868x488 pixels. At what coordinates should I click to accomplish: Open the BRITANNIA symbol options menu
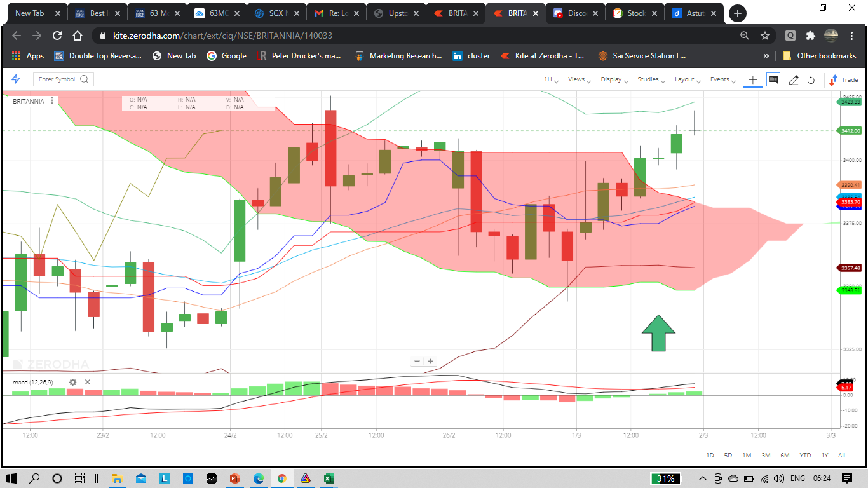click(52, 101)
